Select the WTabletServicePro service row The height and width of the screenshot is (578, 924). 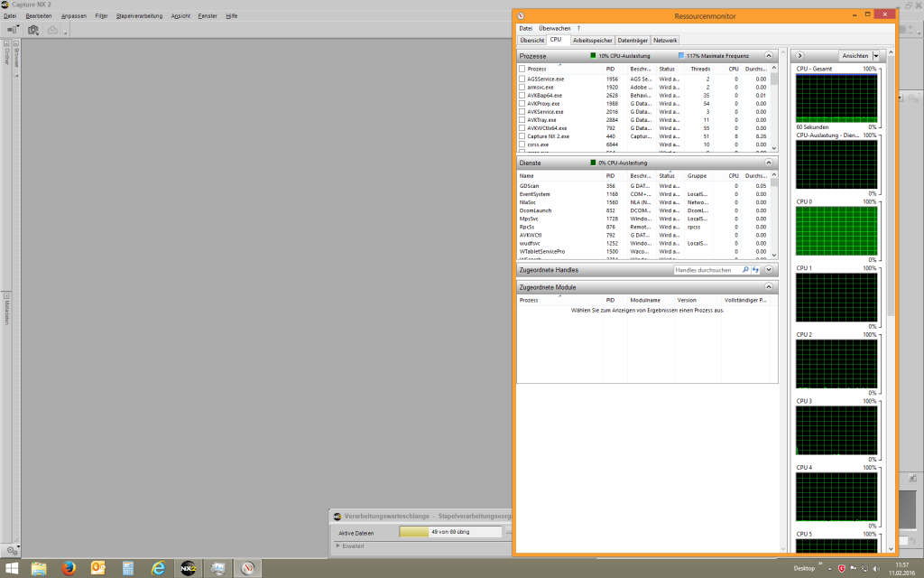click(643, 251)
